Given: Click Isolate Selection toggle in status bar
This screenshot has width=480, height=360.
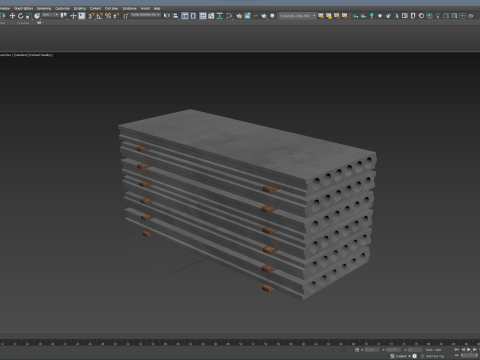Looking at the screenshot, I should [344, 350].
